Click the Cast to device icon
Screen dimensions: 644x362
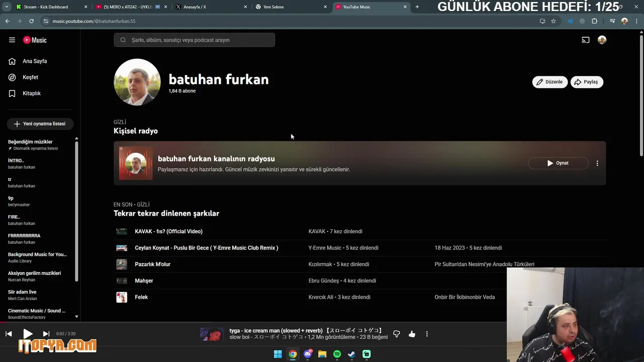(x=586, y=40)
